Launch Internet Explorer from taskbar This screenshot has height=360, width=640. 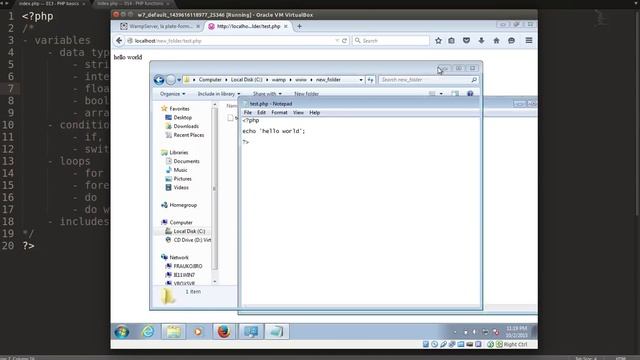tap(148, 332)
